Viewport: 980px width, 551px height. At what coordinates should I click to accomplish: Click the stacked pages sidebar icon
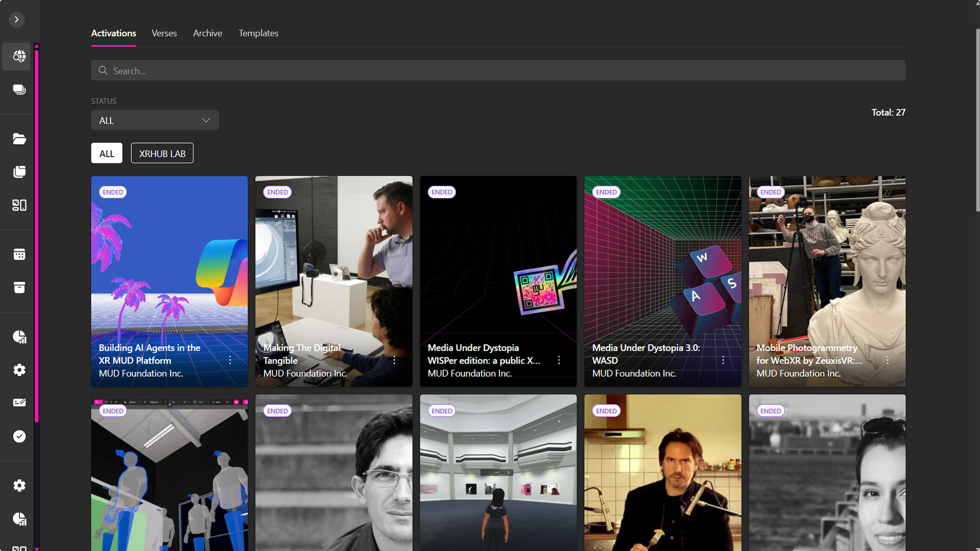click(x=19, y=172)
